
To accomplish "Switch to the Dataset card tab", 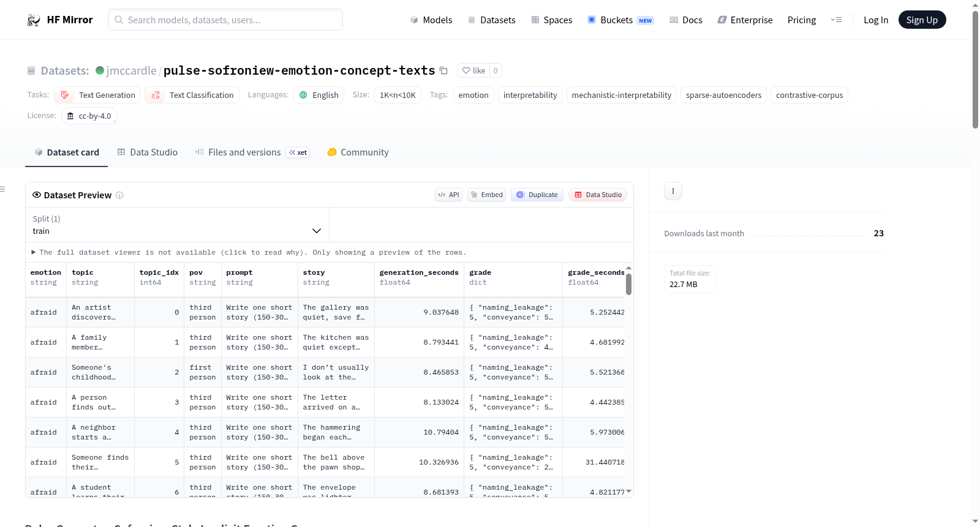I will click(x=67, y=152).
